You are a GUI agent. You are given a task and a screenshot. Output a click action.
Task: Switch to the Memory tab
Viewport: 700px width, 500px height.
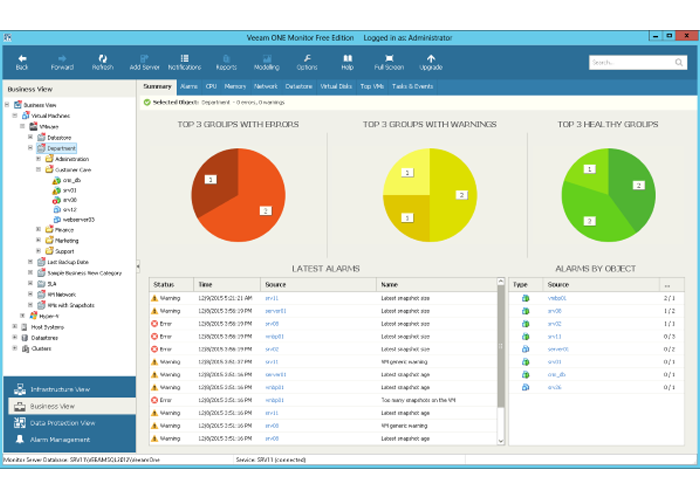(x=235, y=87)
